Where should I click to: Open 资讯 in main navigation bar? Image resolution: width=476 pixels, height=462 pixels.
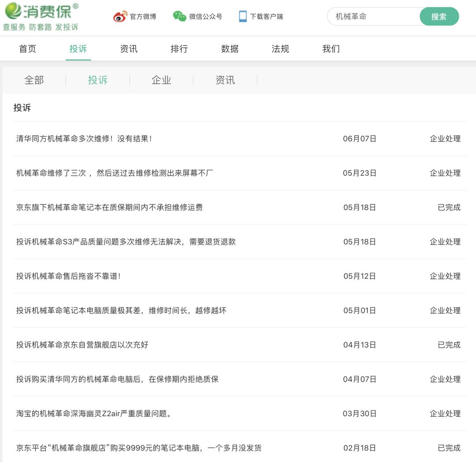pyautogui.click(x=129, y=48)
